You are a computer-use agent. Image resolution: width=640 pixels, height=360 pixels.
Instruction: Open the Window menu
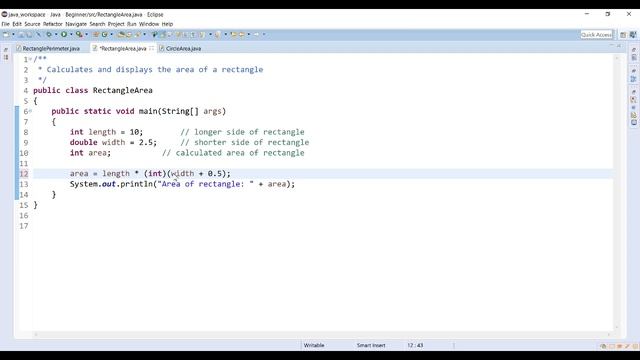(149, 24)
